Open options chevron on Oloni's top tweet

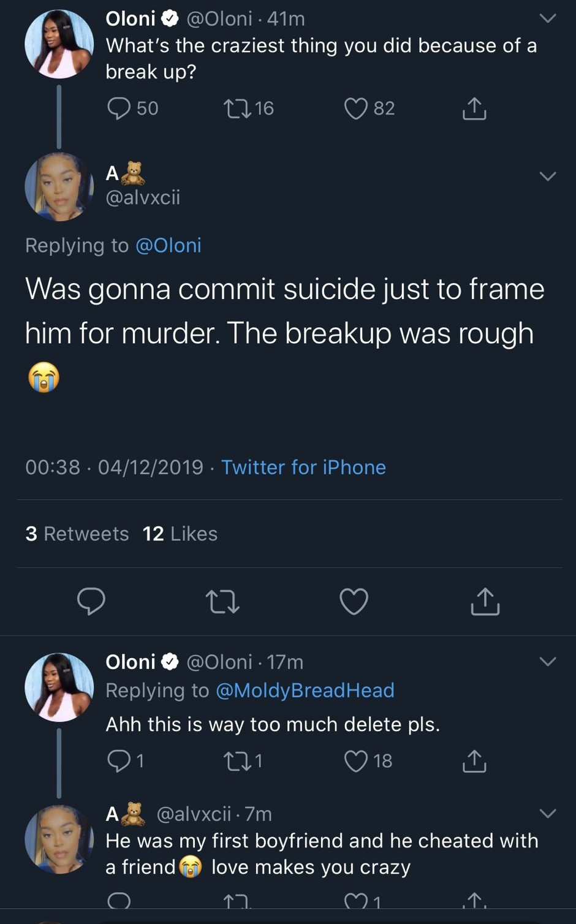click(547, 18)
